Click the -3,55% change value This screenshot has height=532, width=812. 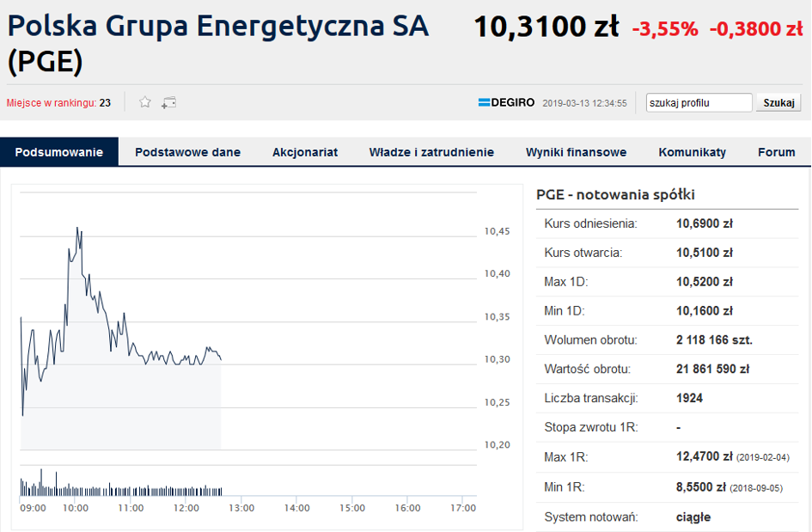pos(665,29)
